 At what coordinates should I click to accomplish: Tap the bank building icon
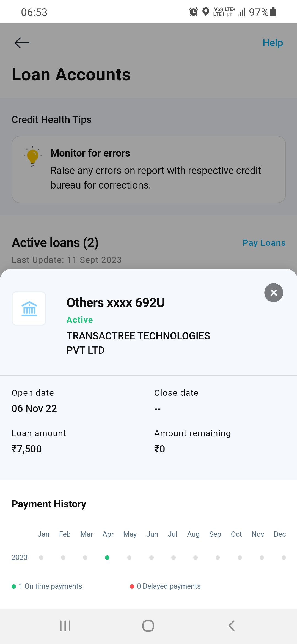29,309
